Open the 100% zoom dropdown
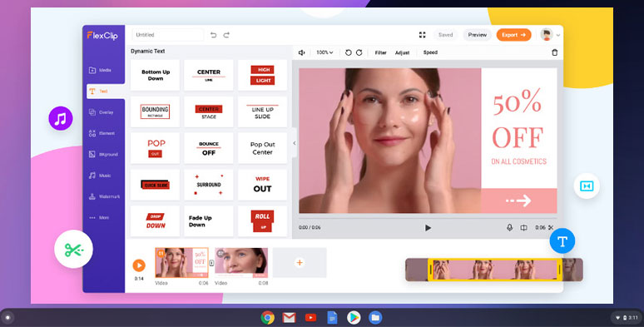Screen dimensions: 644x327 coord(324,52)
